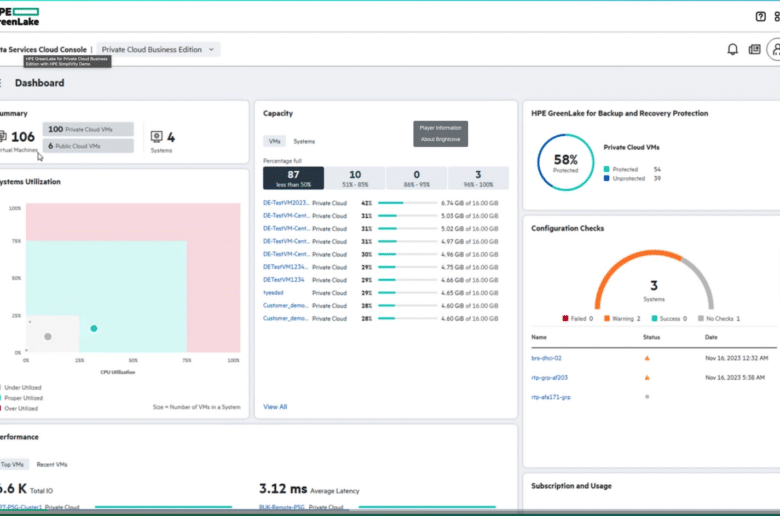Image resolution: width=780 pixels, height=516 pixels.
Task: Open the tyesdsd VM link
Action: (x=273, y=293)
